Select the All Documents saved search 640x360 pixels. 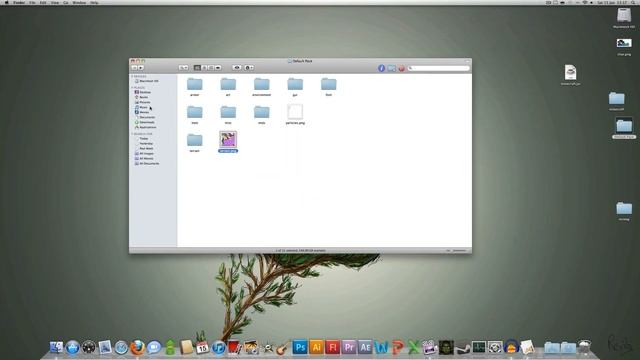coord(147,163)
